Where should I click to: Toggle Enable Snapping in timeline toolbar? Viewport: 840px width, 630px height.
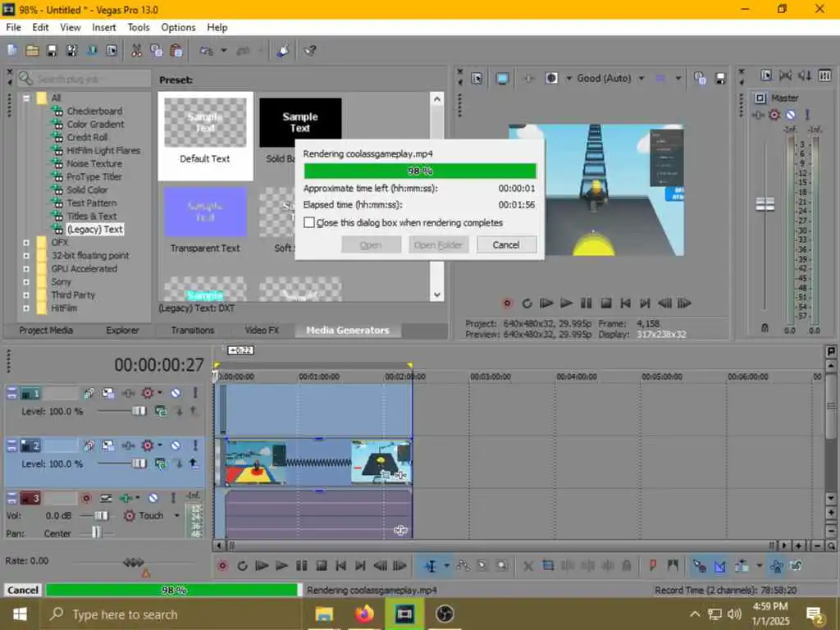tap(700, 566)
